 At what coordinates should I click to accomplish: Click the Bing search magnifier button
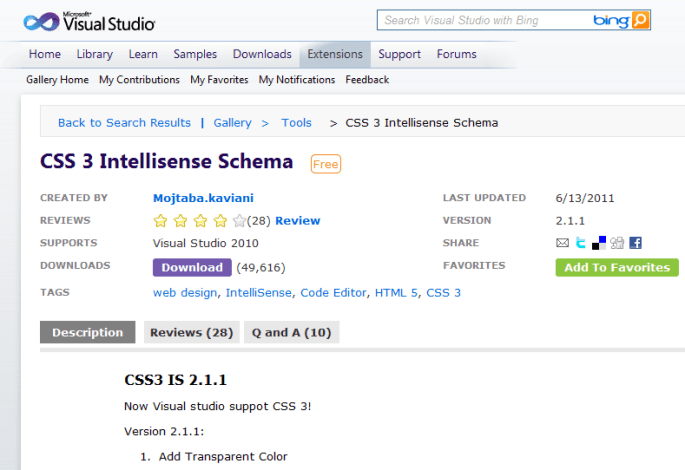pos(640,20)
